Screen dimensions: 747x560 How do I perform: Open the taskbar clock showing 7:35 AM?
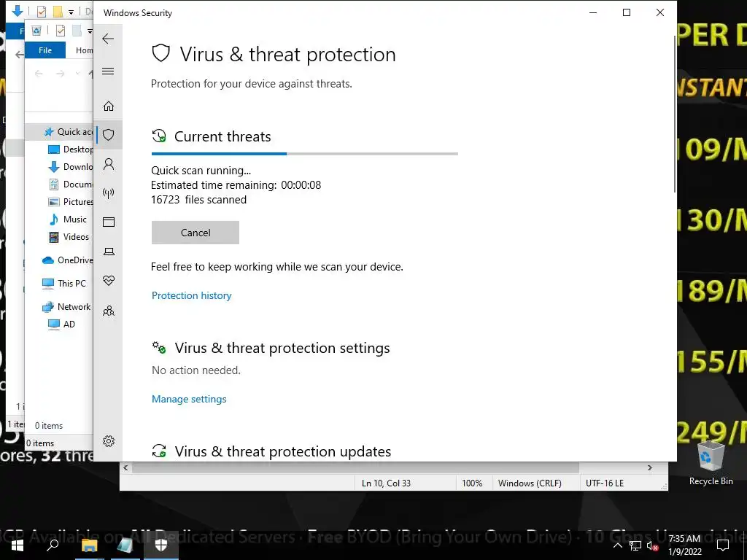pyautogui.click(x=684, y=545)
